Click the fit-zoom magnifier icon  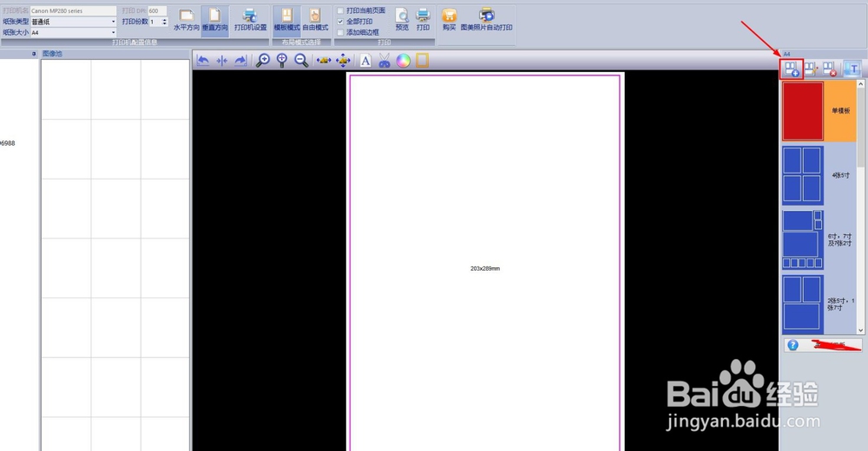[x=282, y=61]
